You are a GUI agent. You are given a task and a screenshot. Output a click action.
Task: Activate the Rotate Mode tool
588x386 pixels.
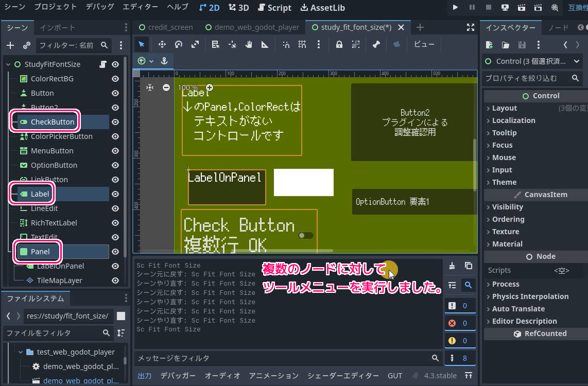[179, 45]
